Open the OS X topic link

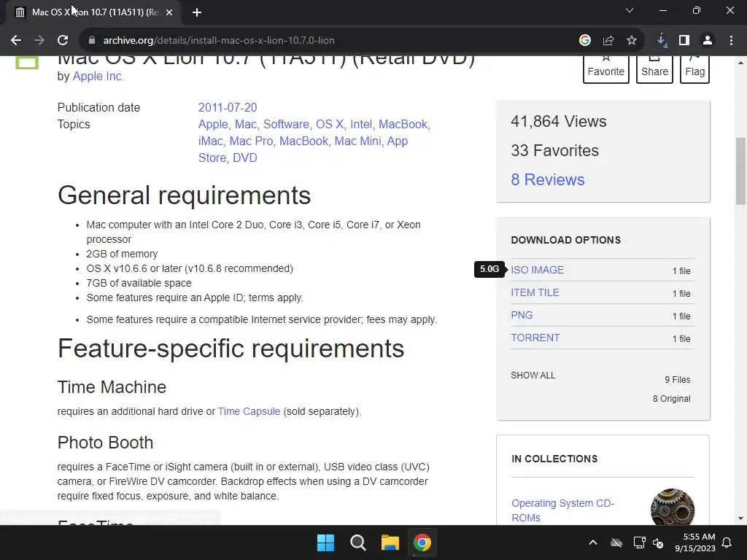[x=330, y=124]
